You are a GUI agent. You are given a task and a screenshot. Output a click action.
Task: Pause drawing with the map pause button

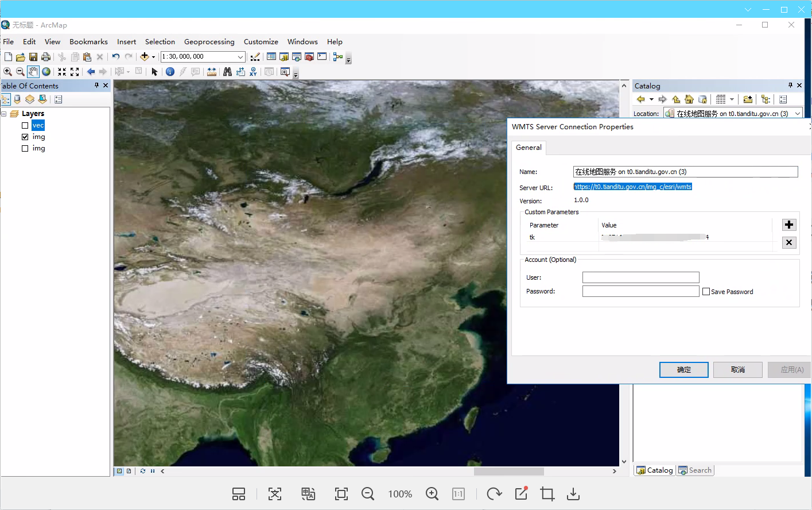pos(153,471)
